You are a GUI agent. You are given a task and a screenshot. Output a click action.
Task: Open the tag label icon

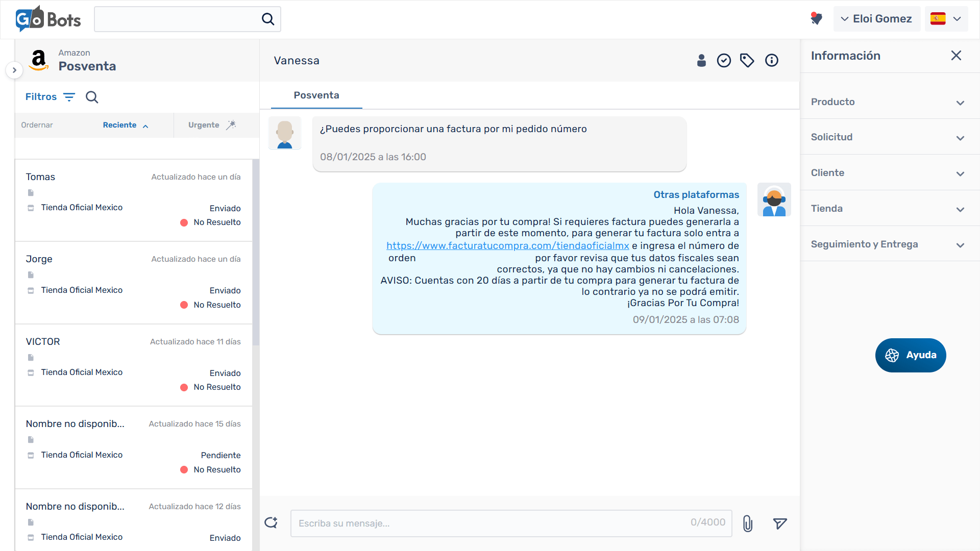click(747, 61)
